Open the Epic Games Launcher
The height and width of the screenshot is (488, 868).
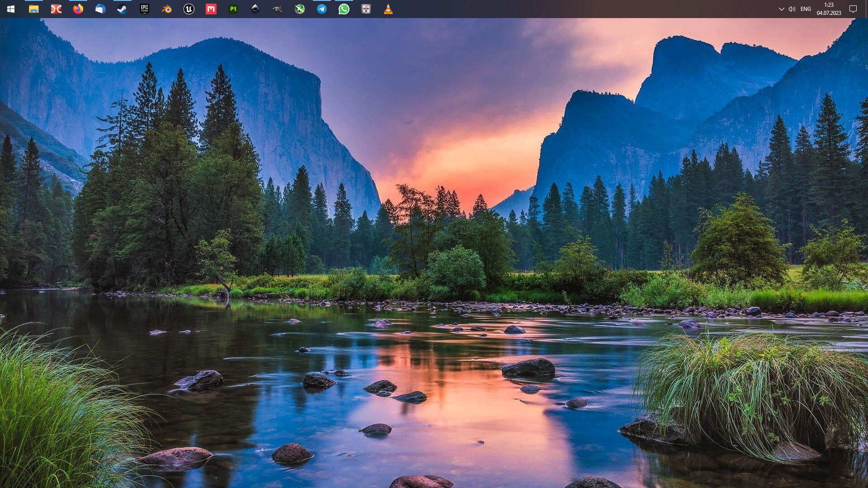click(x=145, y=9)
